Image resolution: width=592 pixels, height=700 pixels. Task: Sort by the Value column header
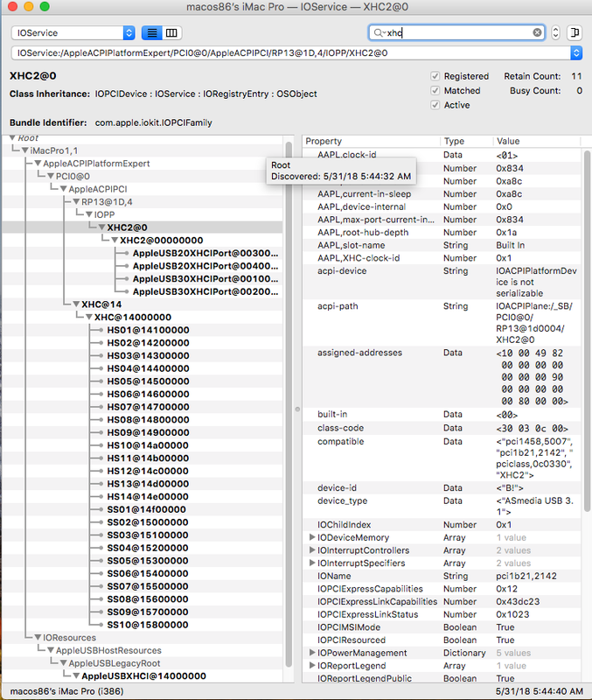[537, 141]
